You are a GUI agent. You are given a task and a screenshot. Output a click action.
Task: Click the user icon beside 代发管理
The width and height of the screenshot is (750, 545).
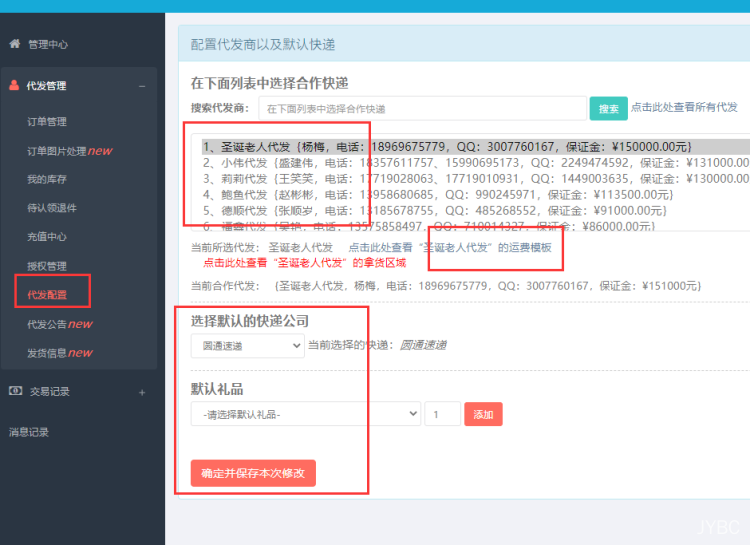tap(14, 86)
